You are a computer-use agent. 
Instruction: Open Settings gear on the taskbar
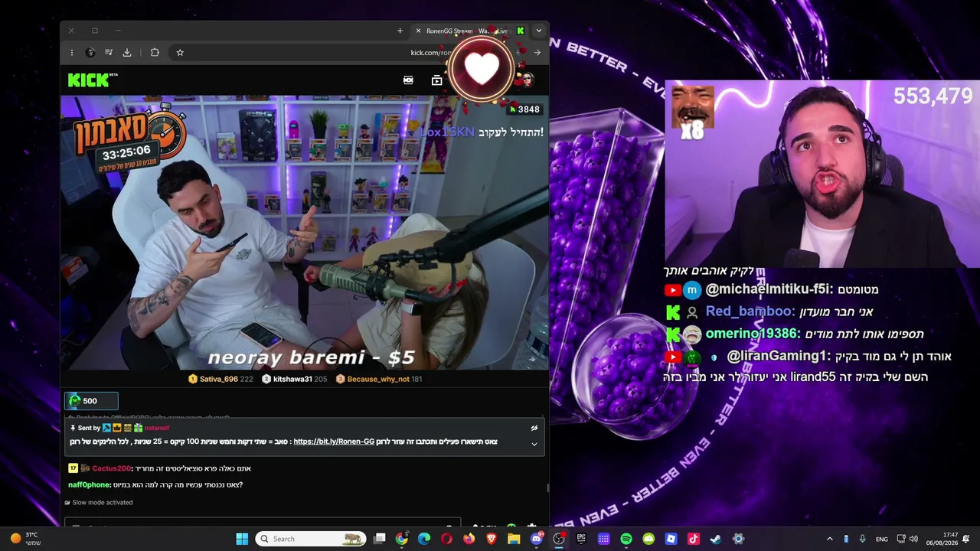coord(738,539)
